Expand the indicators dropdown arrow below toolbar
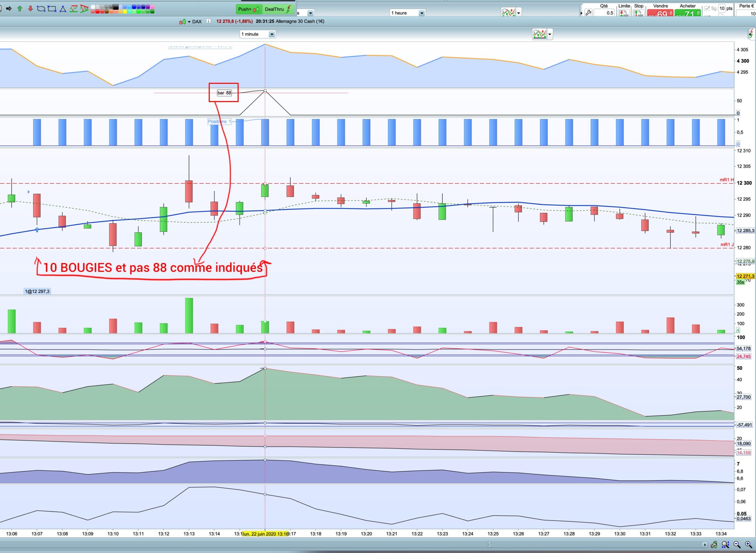The height and width of the screenshot is (553, 756). pyautogui.click(x=550, y=35)
